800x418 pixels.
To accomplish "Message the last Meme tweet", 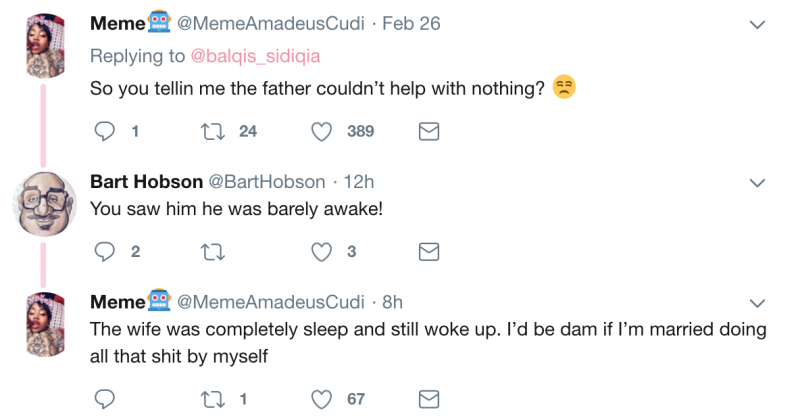I will 428,399.
